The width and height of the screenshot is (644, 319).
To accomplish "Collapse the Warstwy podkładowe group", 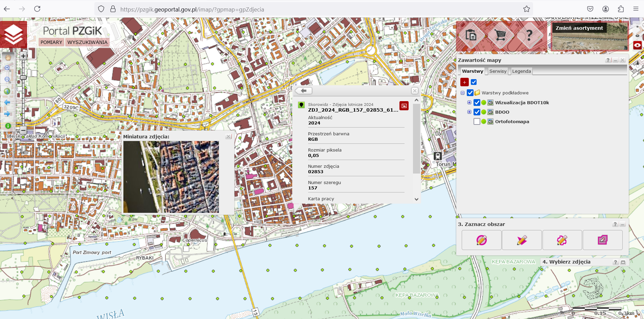I will tap(462, 93).
